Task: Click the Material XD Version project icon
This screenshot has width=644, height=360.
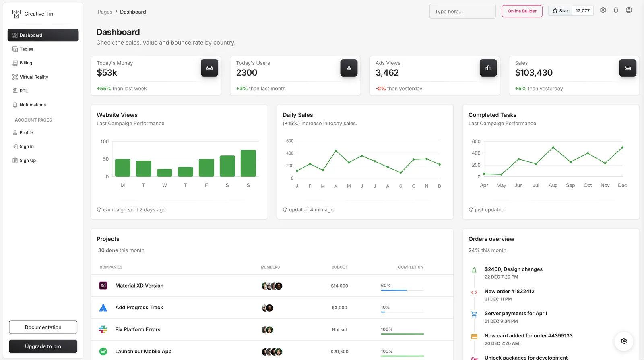Action: pyautogui.click(x=103, y=286)
